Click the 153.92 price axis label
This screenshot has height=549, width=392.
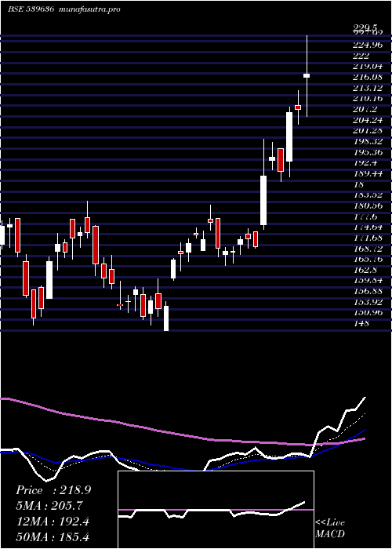(x=368, y=303)
